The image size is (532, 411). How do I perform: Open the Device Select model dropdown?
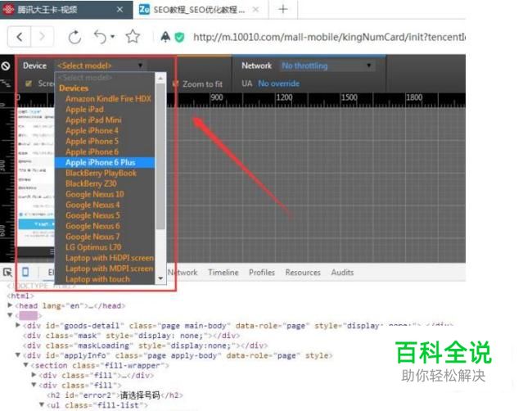tap(101, 65)
